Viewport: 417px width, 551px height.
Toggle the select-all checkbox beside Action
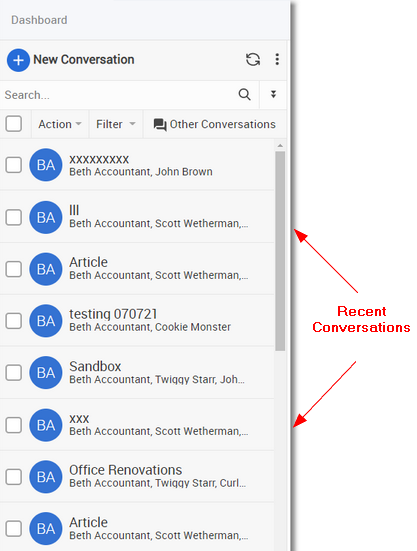(x=14, y=124)
